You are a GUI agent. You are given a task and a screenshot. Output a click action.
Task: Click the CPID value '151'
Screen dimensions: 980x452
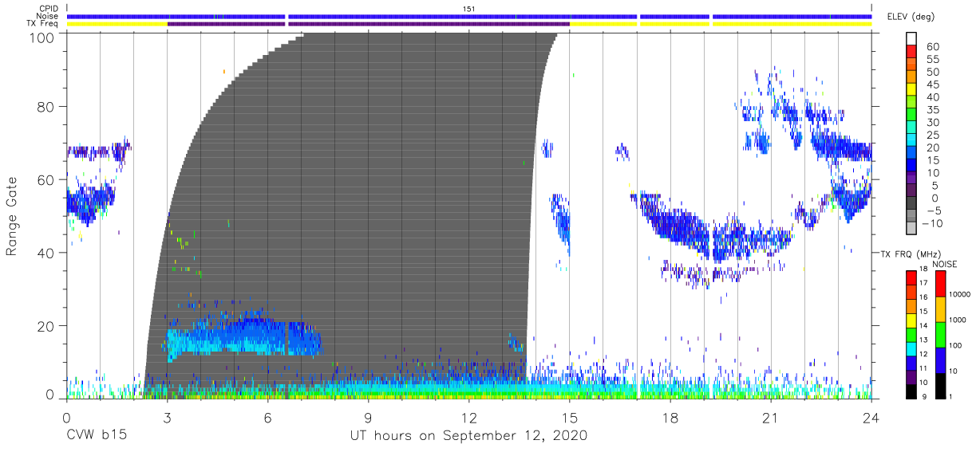coord(469,9)
